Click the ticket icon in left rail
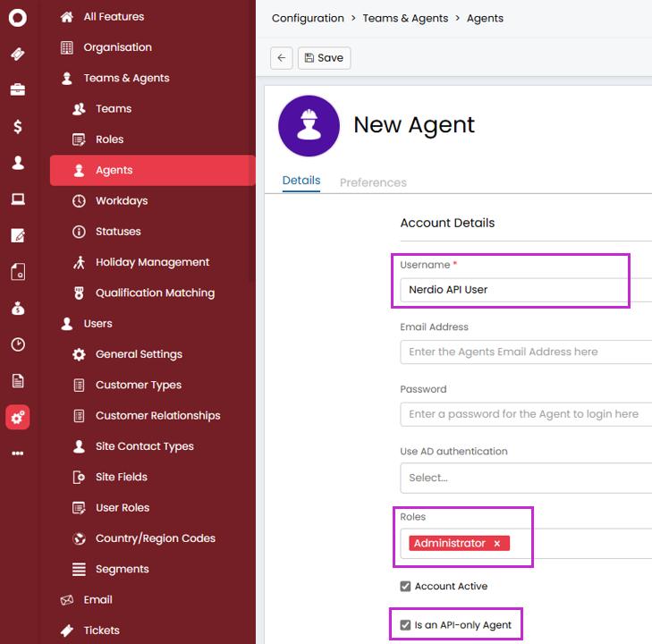Image resolution: width=652 pixels, height=644 pixels. click(18, 54)
